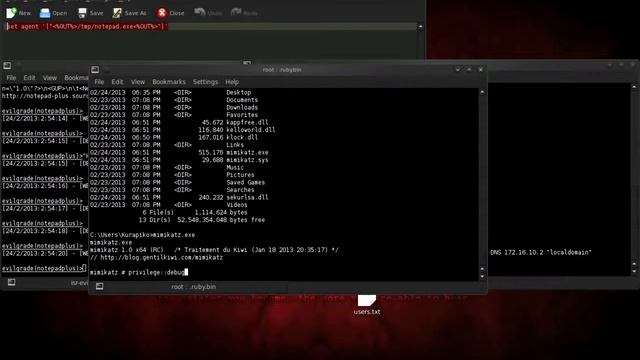
Task: Click the sekurlsa.dll entry in directory listing
Action: point(247,197)
